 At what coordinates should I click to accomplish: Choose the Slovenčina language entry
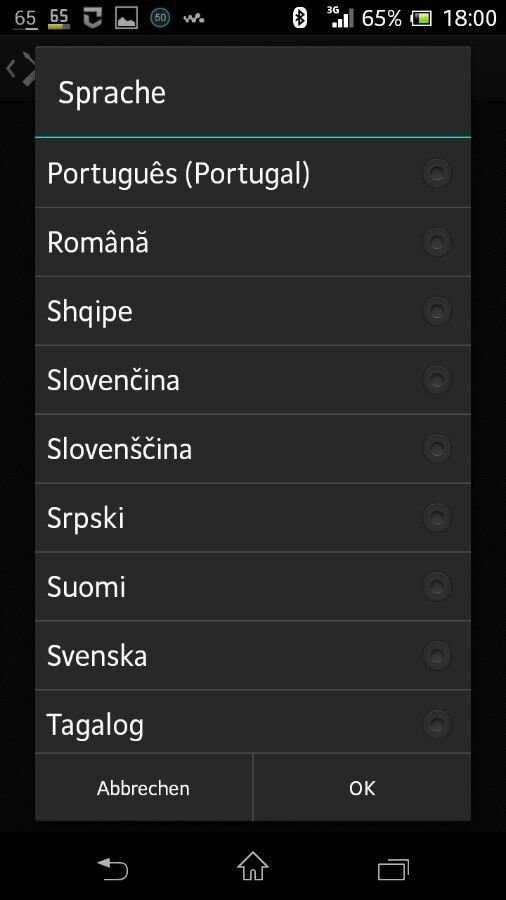252,380
